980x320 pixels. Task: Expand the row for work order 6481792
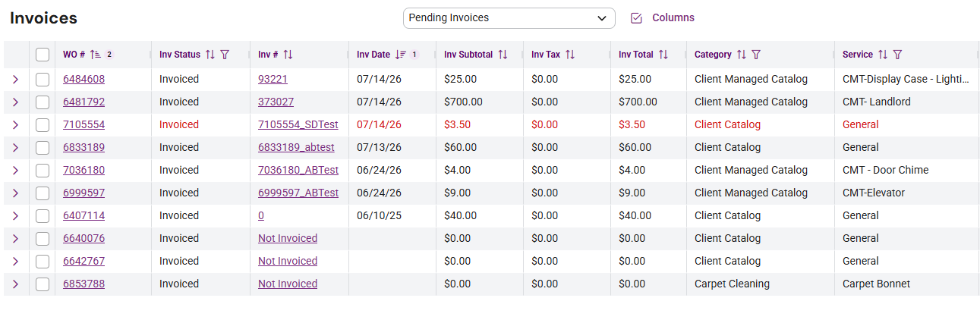pyautogui.click(x=15, y=102)
